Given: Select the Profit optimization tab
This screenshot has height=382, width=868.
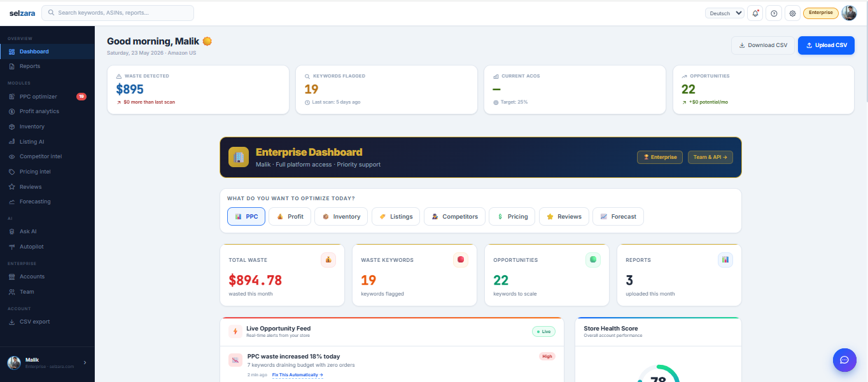Looking at the screenshot, I should 290,216.
